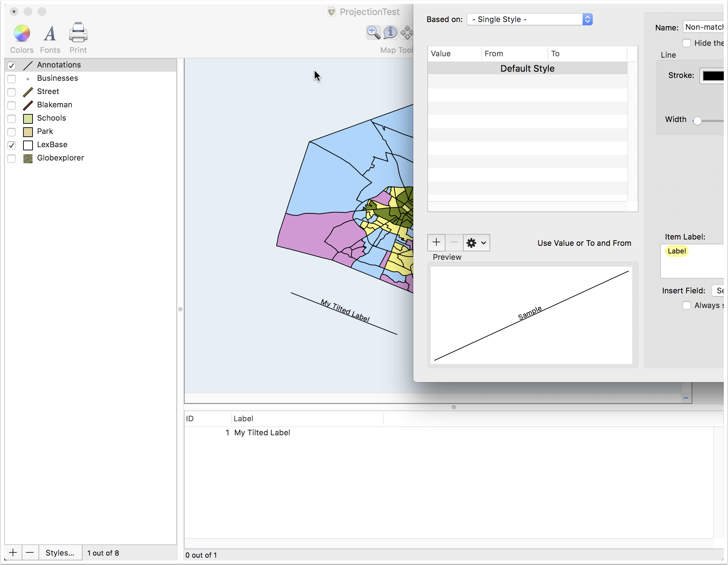
Task: Uncheck the LexBase layer checkbox
Action: [12, 145]
